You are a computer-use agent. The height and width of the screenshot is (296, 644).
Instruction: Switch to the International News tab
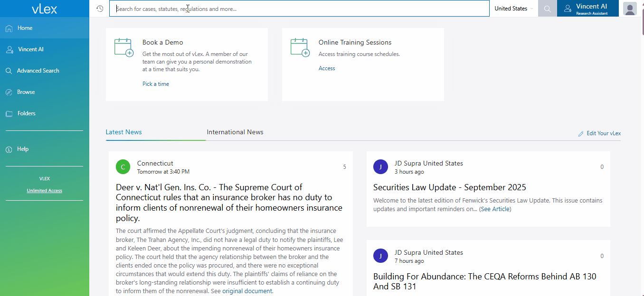tap(235, 132)
